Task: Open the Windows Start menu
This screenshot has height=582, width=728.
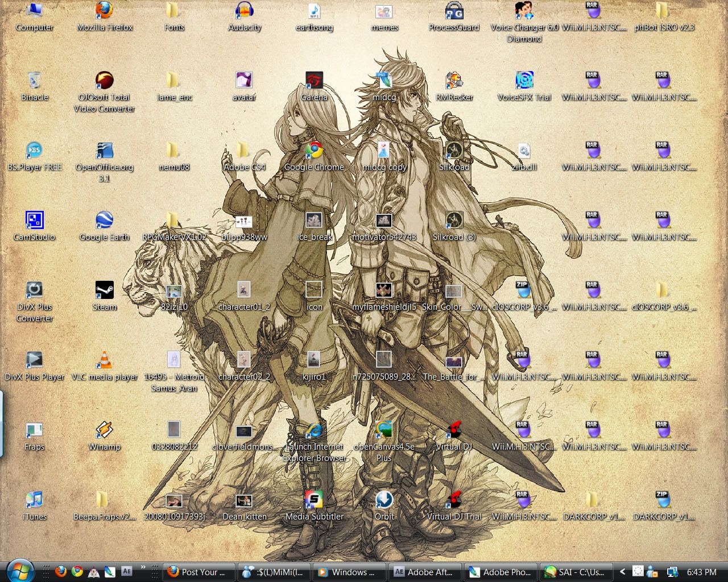Action: click(20, 571)
